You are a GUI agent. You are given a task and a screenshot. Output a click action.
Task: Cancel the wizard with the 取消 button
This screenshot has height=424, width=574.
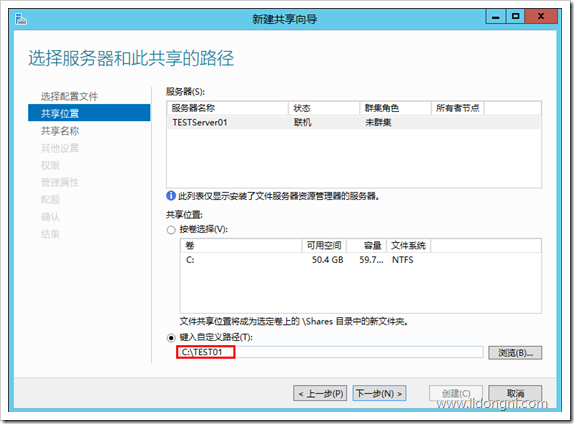(x=515, y=394)
